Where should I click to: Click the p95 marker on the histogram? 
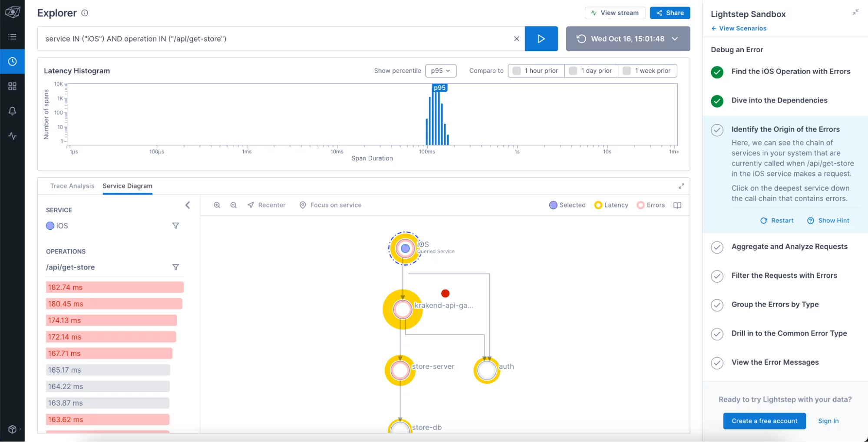pyautogui.click(x=439, y=88)
